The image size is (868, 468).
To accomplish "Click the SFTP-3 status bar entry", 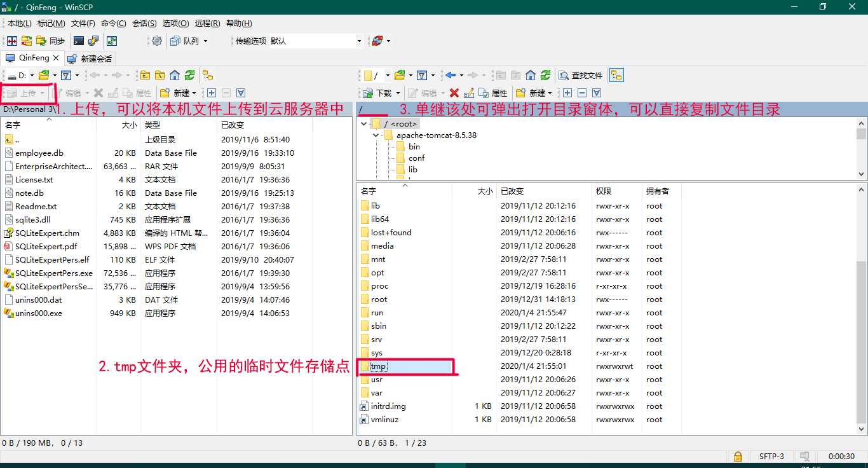I will click(771, 457).
